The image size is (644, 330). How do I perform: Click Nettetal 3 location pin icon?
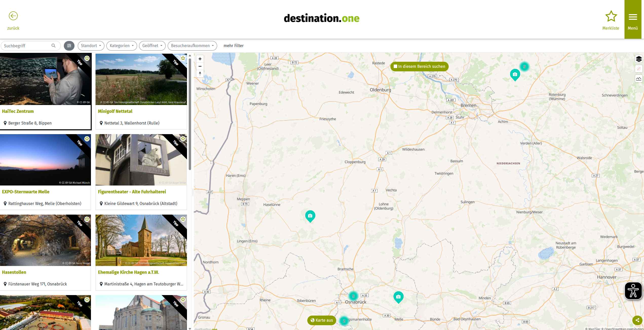[x=101, y=123]
